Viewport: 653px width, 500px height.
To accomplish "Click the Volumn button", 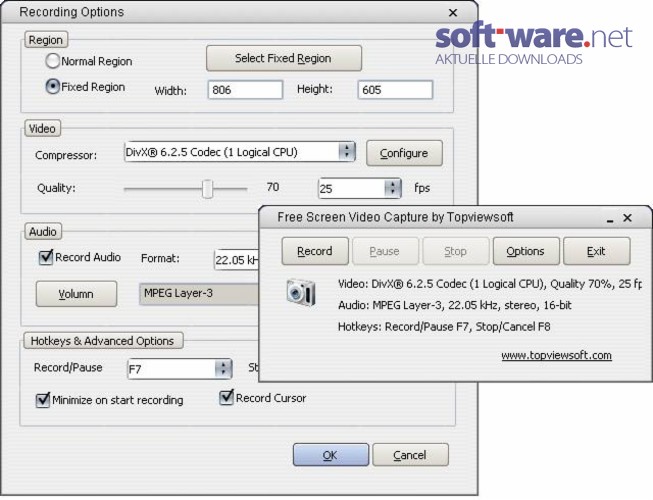I will click(76, 294).
